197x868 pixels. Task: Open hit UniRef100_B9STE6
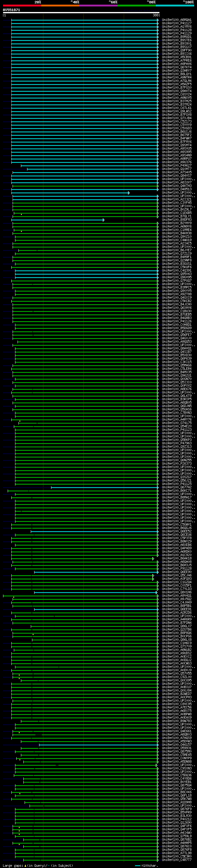177,40
